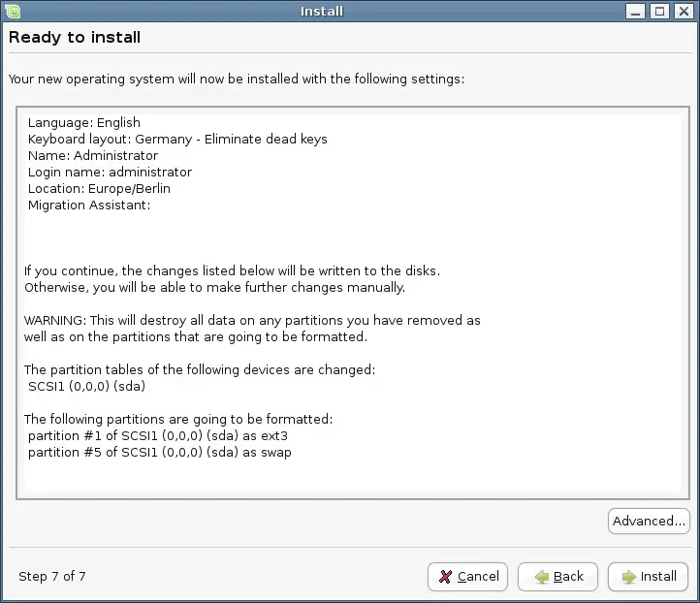Click the partition #5 swap line
The image size is (700, 603).
(159, 453)
